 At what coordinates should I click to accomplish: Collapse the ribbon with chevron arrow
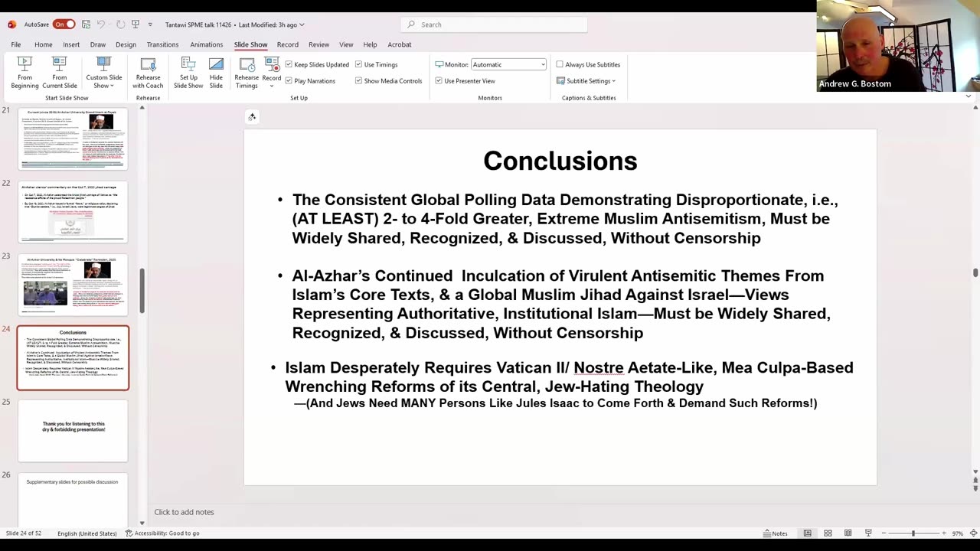coord(968,96)
